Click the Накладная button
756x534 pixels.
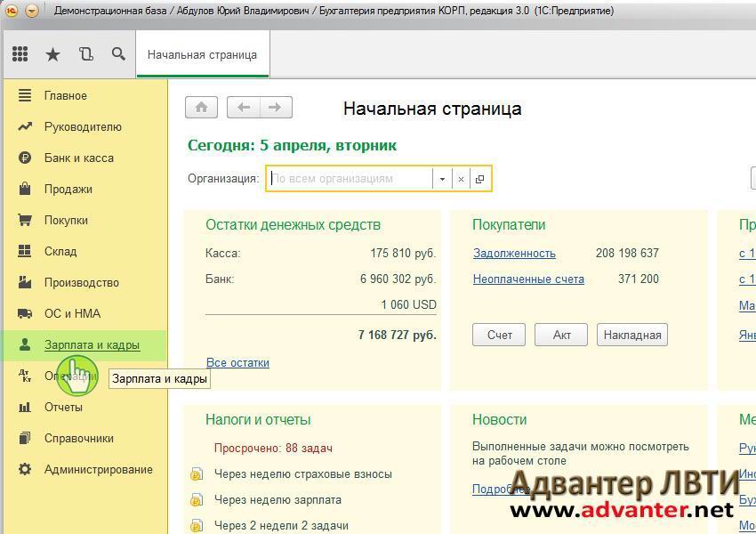pyautogui.click(x=632, y=335)
